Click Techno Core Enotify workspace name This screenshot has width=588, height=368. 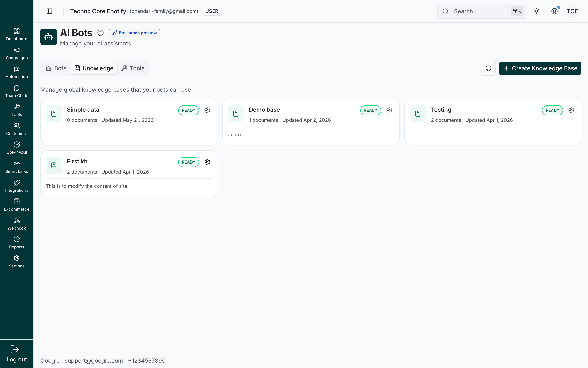pos(98,11)
